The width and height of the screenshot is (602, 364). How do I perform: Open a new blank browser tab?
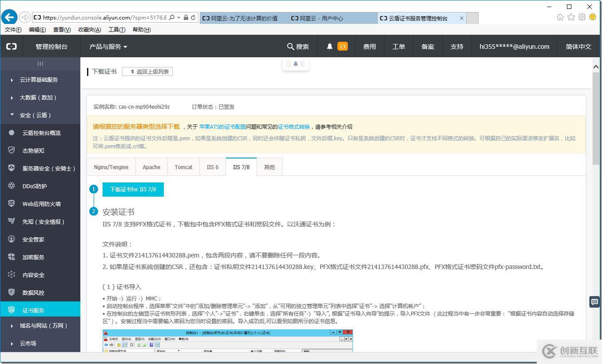[472, 18]
